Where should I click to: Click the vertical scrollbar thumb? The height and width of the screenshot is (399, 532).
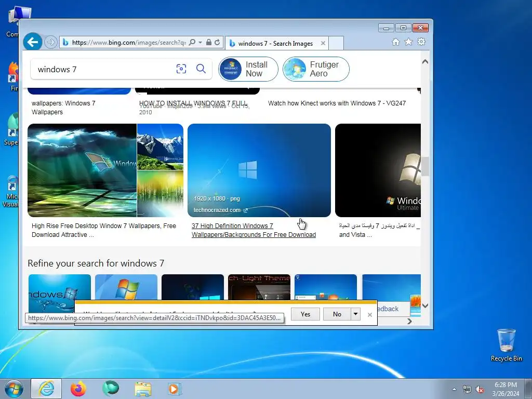pos(425,166)
